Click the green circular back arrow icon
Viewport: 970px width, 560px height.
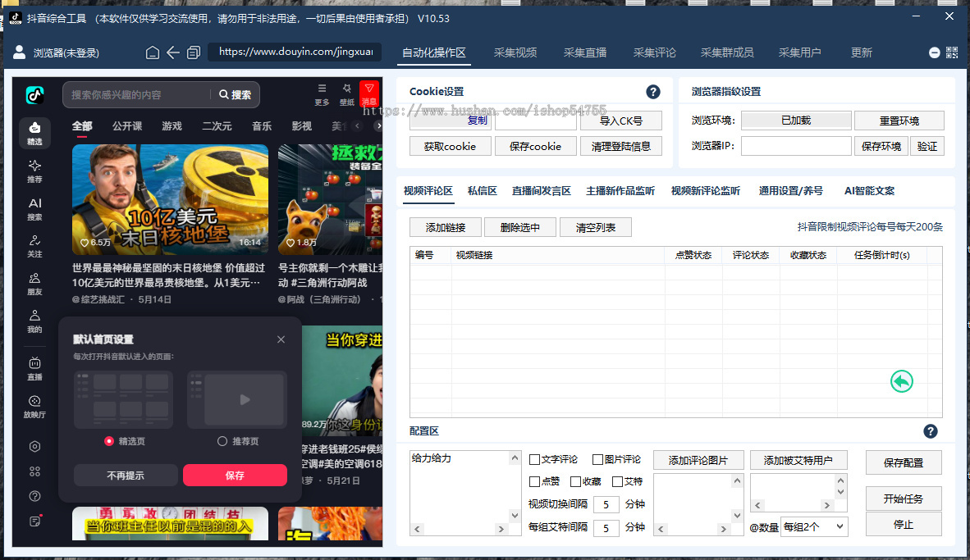(x=901, y=381)
